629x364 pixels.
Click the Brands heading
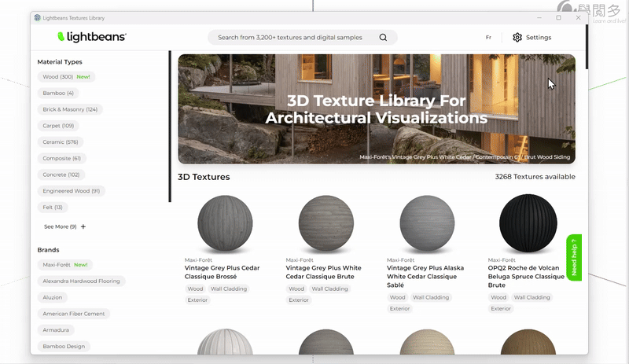48,250
